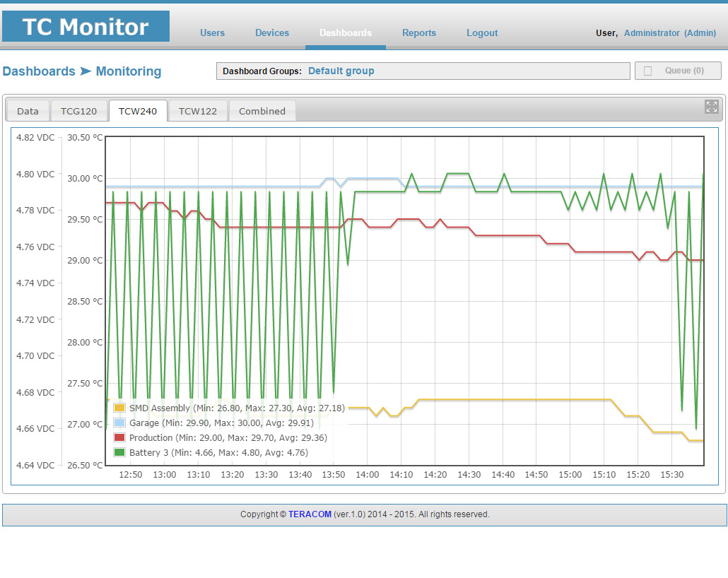Click the yellow SMD Assembly legend swatch
Screen dimensions: 728x578
(119, 408)
